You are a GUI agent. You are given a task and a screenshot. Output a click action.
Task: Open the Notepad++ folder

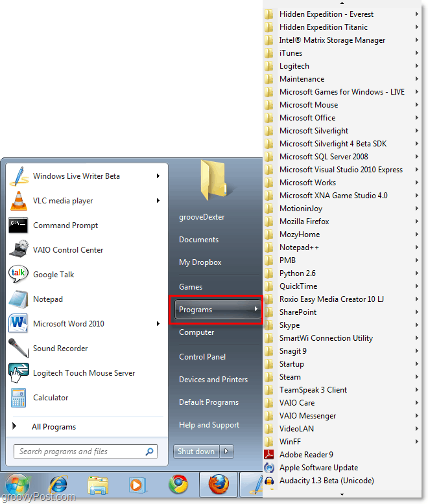tap(342, 247)
